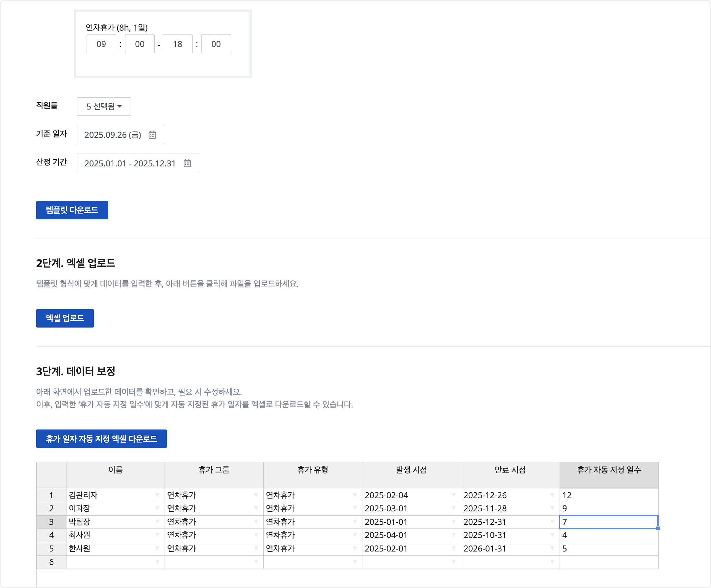Click 한사원 휴가 자동 지정 일수 cell with 5
Image resolution: width=711 pixels, height=588 pixels.
click(608, 548)
